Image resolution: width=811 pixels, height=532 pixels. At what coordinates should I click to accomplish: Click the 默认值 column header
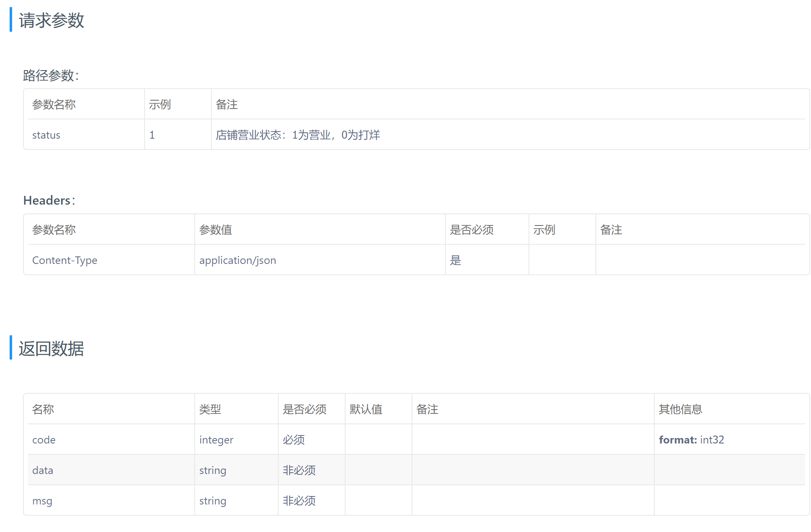tap(366, 409)
